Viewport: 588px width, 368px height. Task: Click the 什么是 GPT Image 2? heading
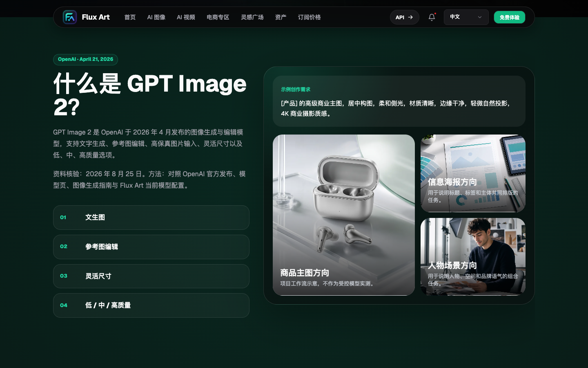(150, 95)
